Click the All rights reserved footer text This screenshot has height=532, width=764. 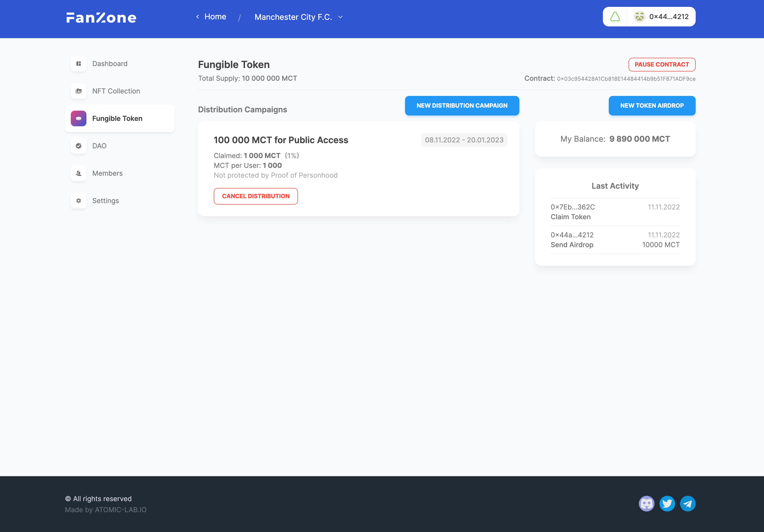point(98,499)
